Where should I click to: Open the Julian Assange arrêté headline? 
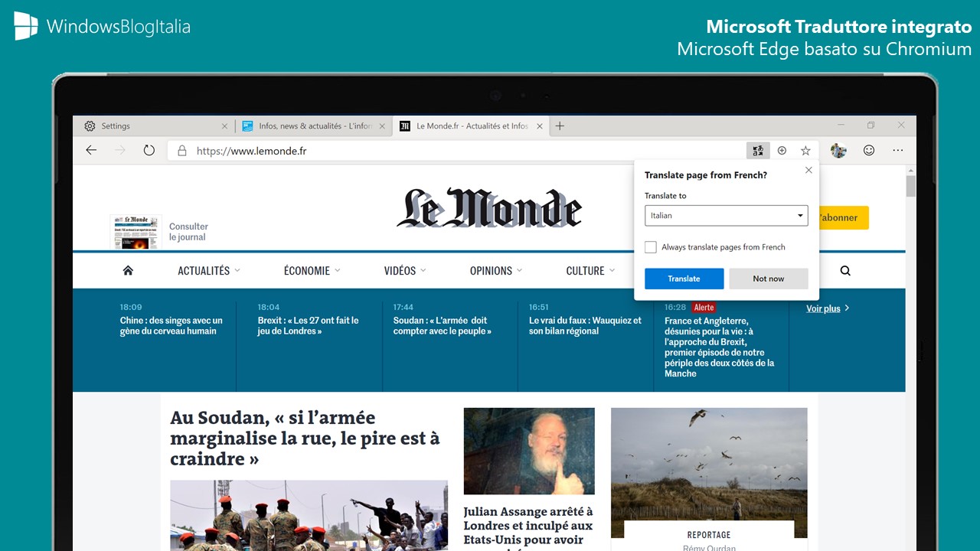tap(528, 527)
